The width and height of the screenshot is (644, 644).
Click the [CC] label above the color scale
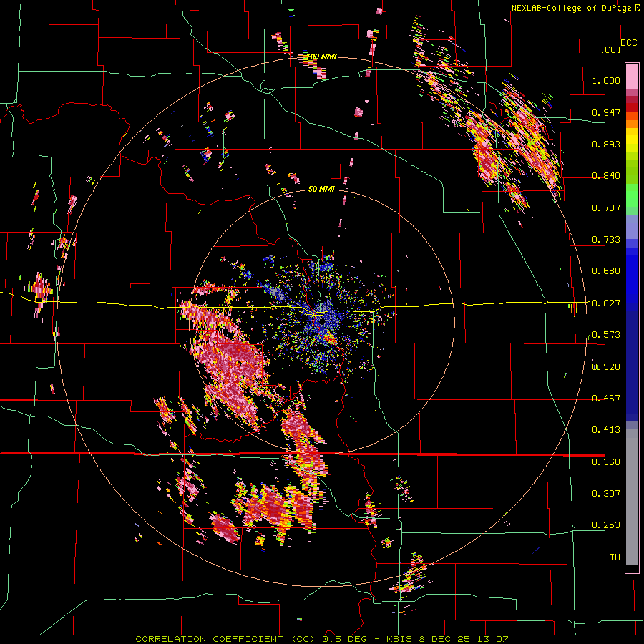[611, 49]
